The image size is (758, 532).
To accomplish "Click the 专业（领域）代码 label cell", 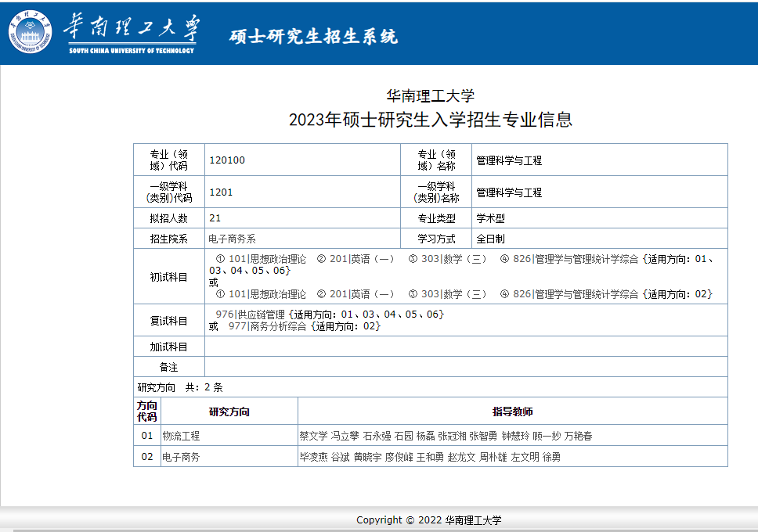I will 168,160.
